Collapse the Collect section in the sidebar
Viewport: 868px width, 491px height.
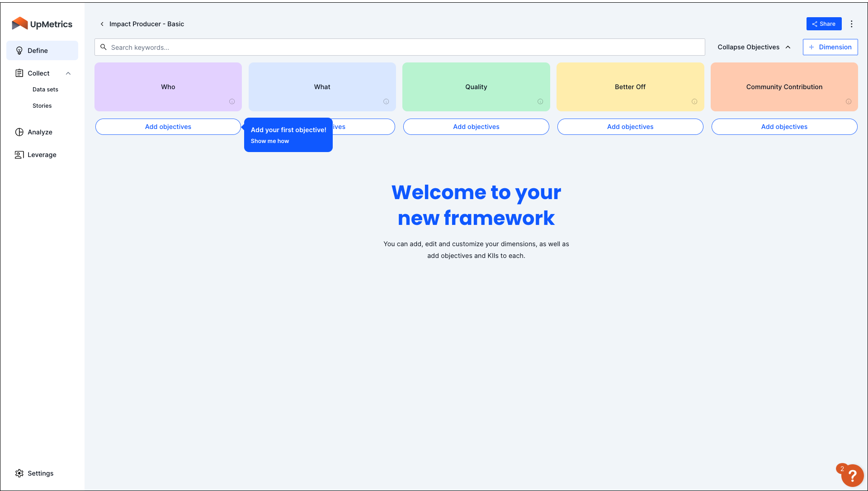point(68,73)
